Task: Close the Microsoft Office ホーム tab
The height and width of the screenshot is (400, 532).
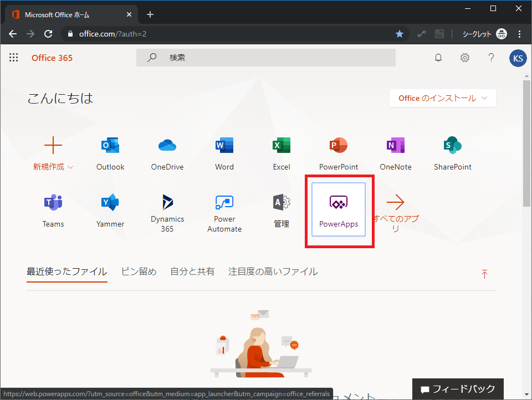Action: [129, 14]
